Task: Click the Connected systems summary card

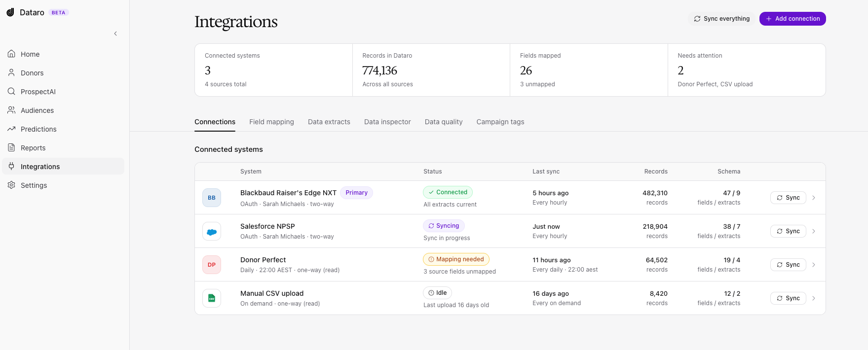Action: (273, 70)
